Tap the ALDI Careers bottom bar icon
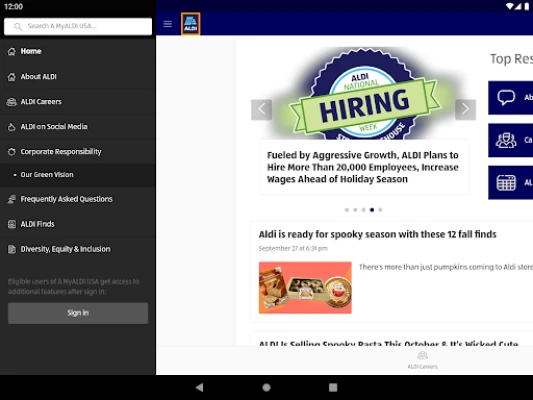This screenshot has width=533, height=400. [x=423, y=360]
